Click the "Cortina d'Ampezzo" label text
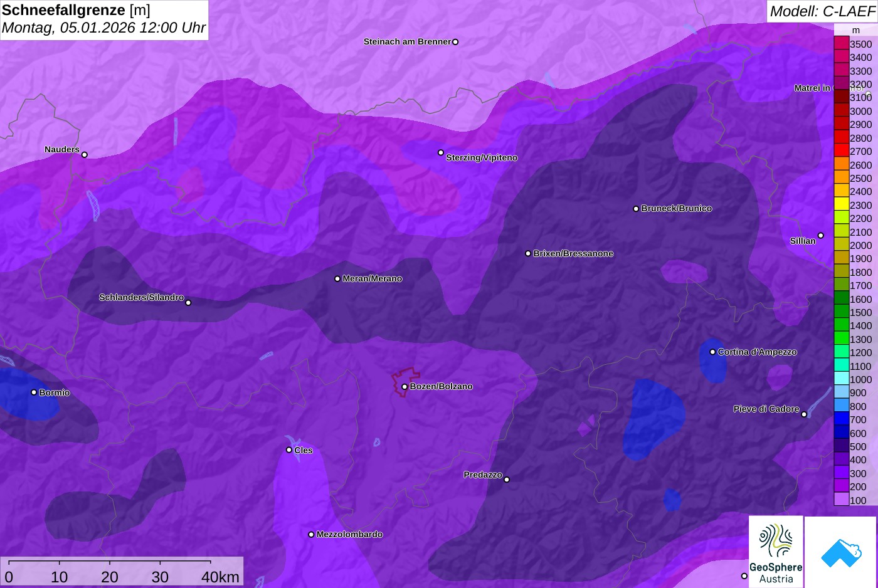Viewport: 878px width, 588px height. tap(758, 352)
